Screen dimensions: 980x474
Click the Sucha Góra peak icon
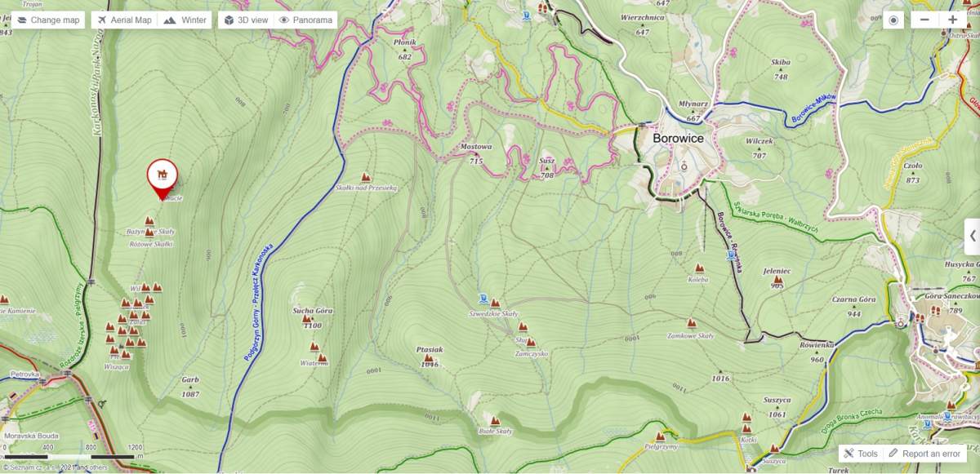pos(307,320)
